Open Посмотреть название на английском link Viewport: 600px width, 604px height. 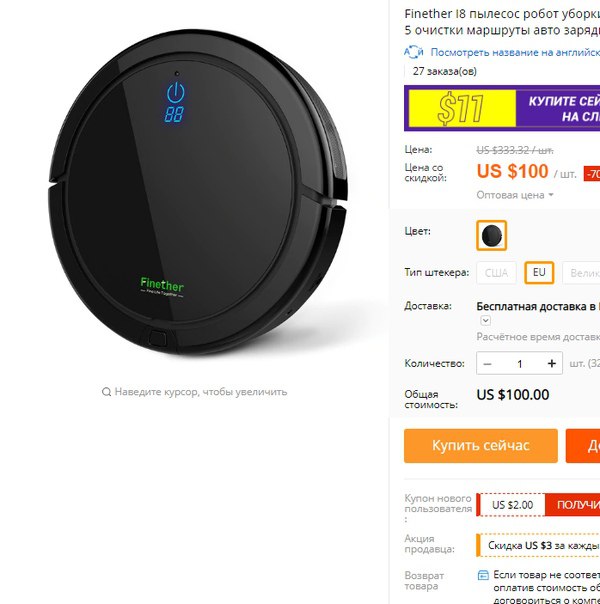click(x=515, y=52)
